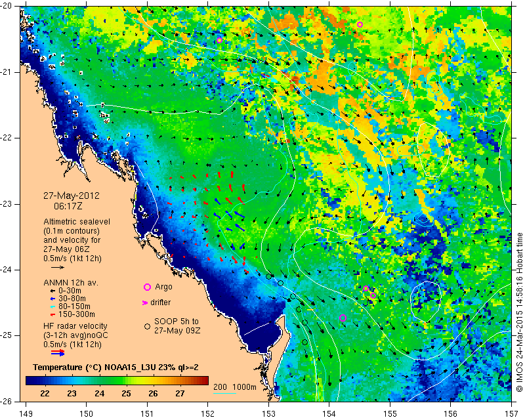Click the '150-300m' depth label
This screenshot has width=525, height=420.
(x=77, y=314)
